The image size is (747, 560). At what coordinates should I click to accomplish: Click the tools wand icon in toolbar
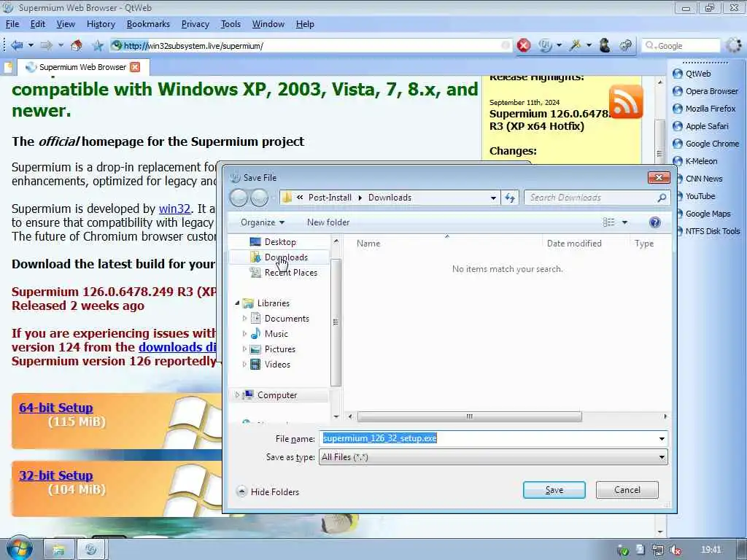coord(575,45)
